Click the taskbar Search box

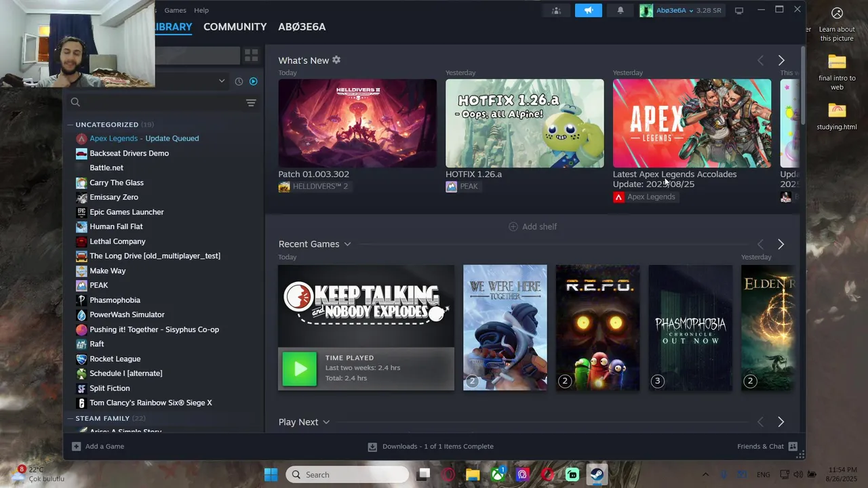click(347, 474)
